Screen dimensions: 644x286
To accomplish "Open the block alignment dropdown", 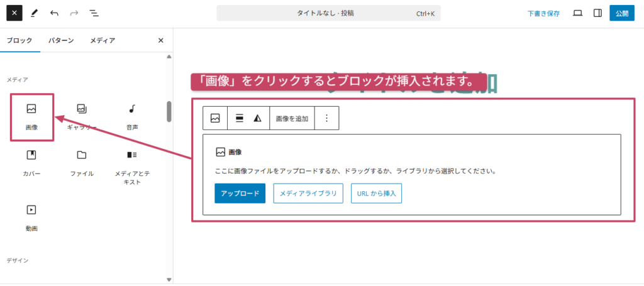I will click(240, 118).
